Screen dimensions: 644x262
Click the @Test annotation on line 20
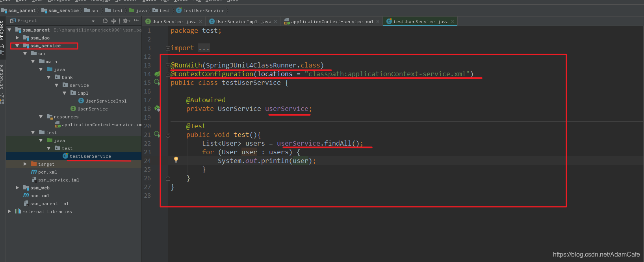pos(196,126)
